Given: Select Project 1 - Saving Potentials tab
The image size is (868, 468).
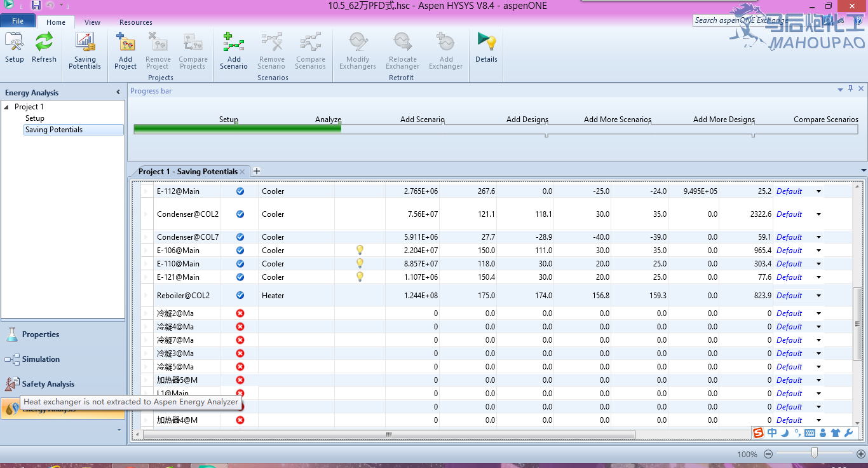Looking at the screenshot, I should tap(188, 172).
